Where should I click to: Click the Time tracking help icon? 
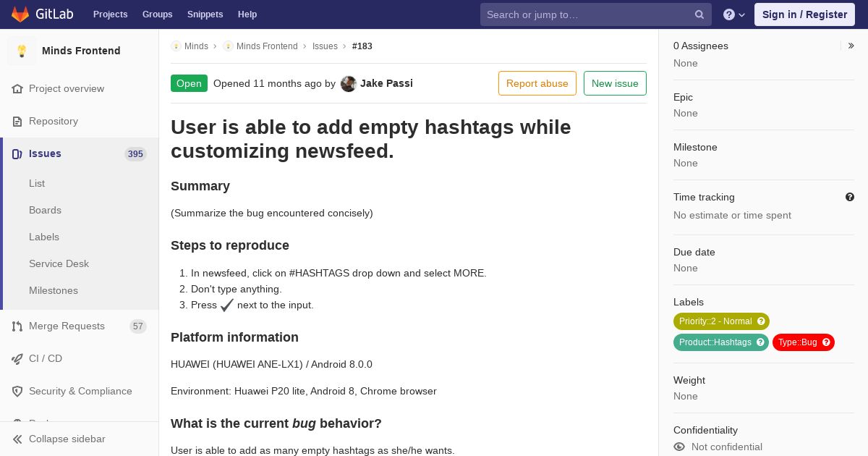[x=850, y=197]
